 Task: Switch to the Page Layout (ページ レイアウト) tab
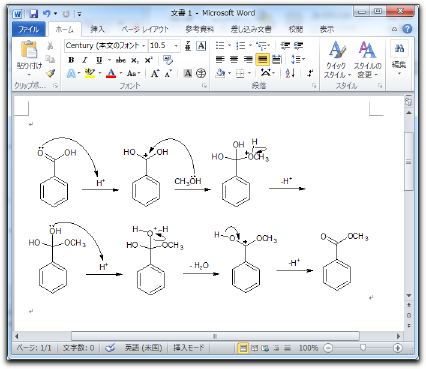pos(145,29)
